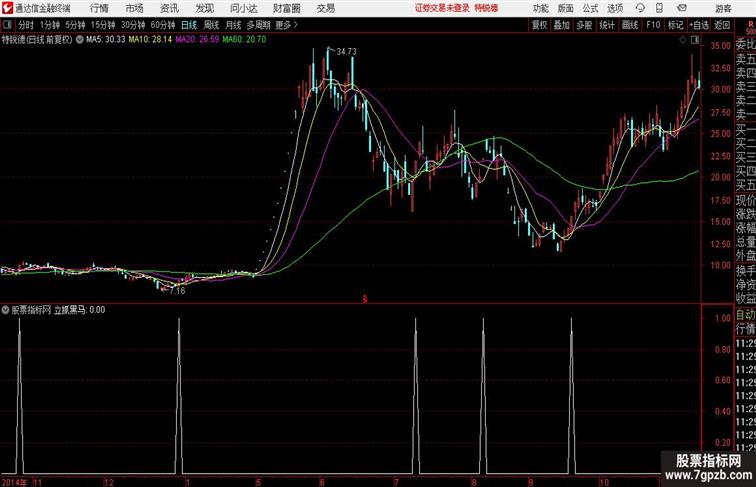Expand the dropdown beside 股票指标网 indicator title
Image resolution: width=756 pixels, height=487 pixels.
pyautogui.click(x=5, y=310)
